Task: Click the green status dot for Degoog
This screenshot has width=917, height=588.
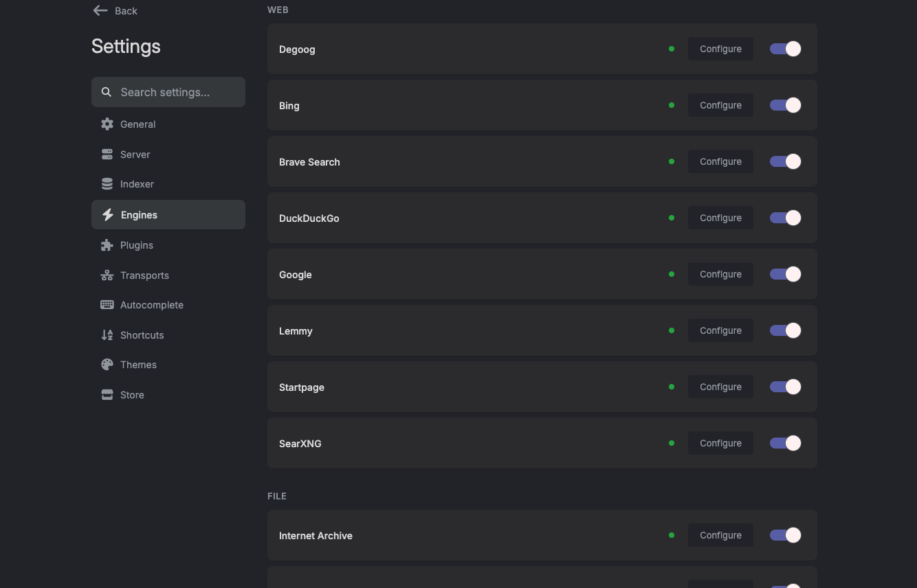Action: click(x=672, y=49)
